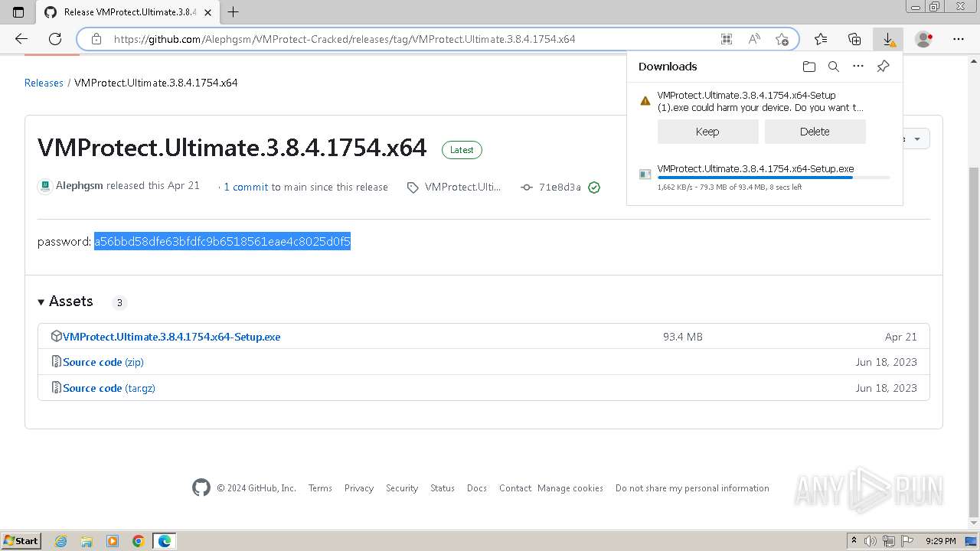Click the in-progress Setup.exe download entry

764,177
